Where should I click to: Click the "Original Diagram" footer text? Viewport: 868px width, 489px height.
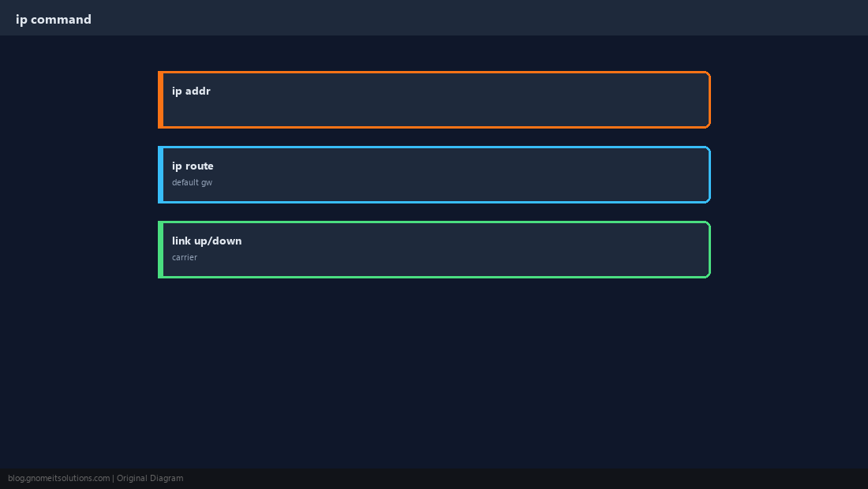(x=149, y=479)
